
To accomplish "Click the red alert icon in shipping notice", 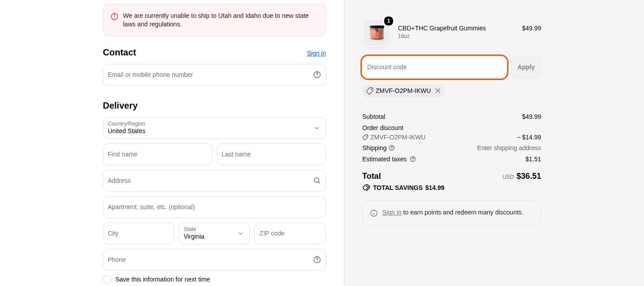I will (114, 17).
